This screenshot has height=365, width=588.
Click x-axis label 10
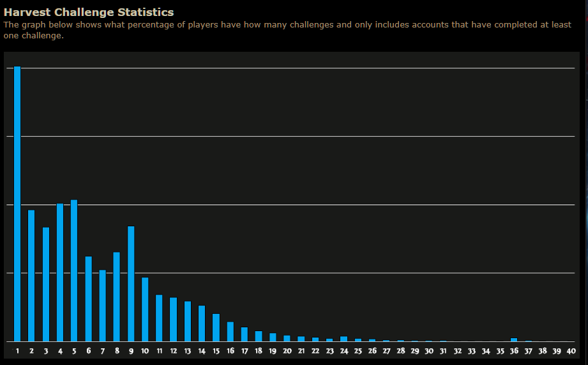pyautogui.click(x=145, y=351)
